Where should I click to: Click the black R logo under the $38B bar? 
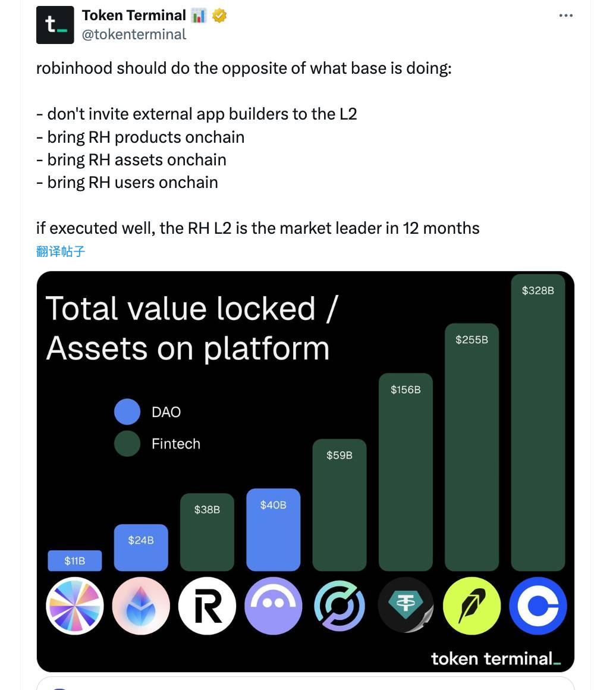(x=207, y=606)
